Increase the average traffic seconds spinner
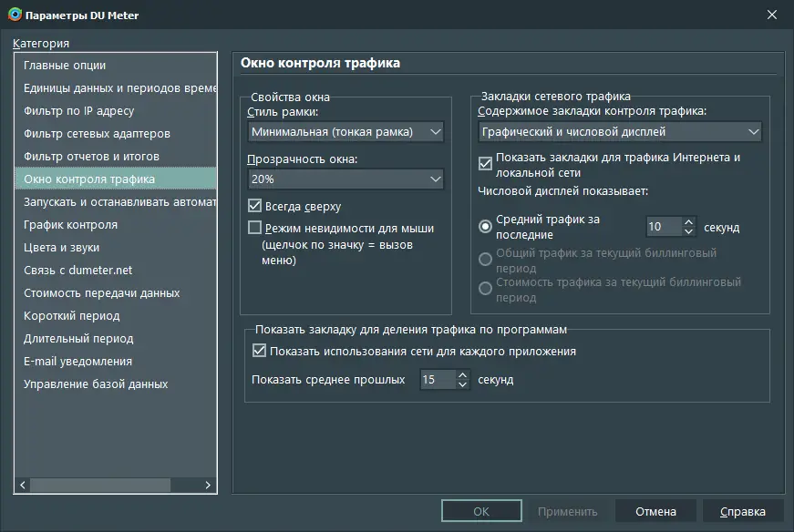 click(x=688, y=221)
